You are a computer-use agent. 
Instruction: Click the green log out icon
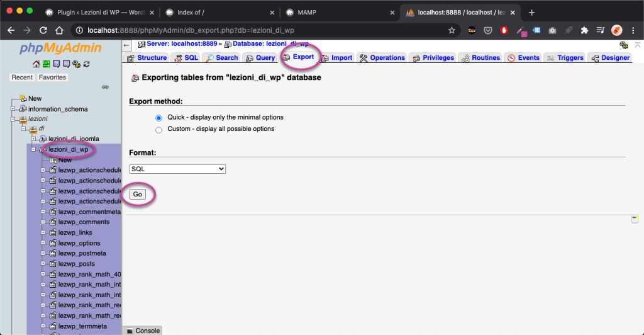tap(46, 64)
